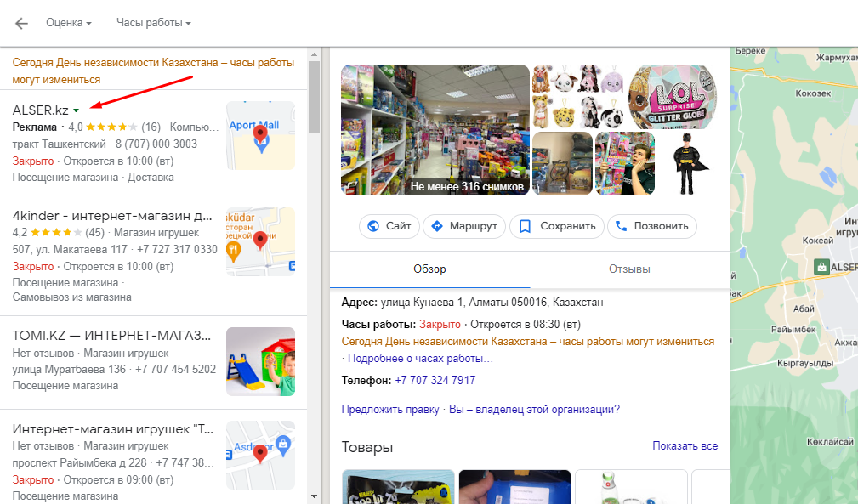858x504 pixels.
Task: Open the store interior photo with 316 снимков
Action: coord(435,130)
